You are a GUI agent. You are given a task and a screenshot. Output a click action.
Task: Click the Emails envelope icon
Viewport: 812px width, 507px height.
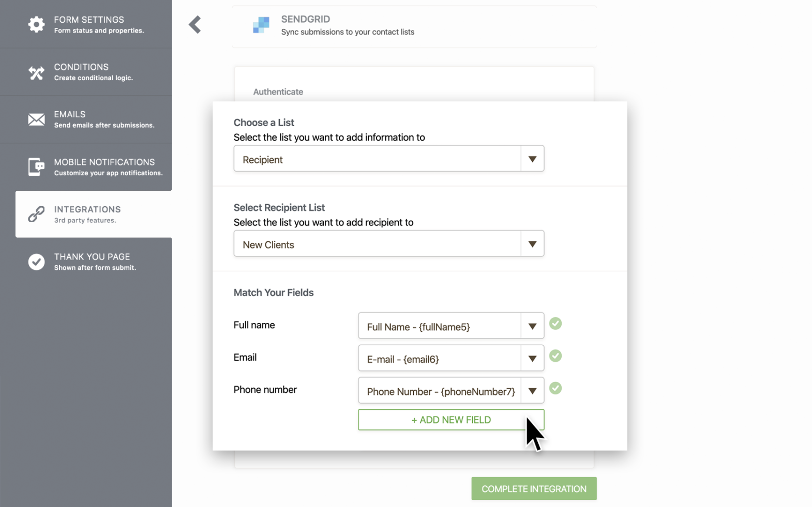tap(36, 119)
